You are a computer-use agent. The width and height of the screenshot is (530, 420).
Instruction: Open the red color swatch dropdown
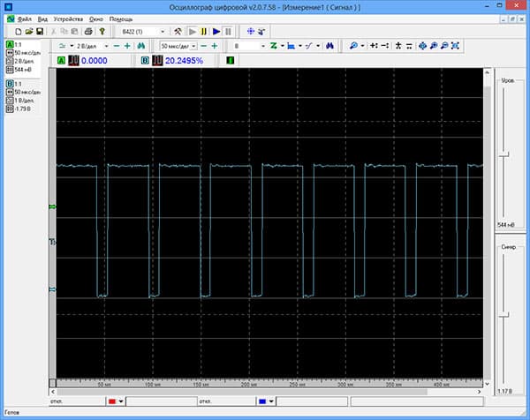point(121,401)
